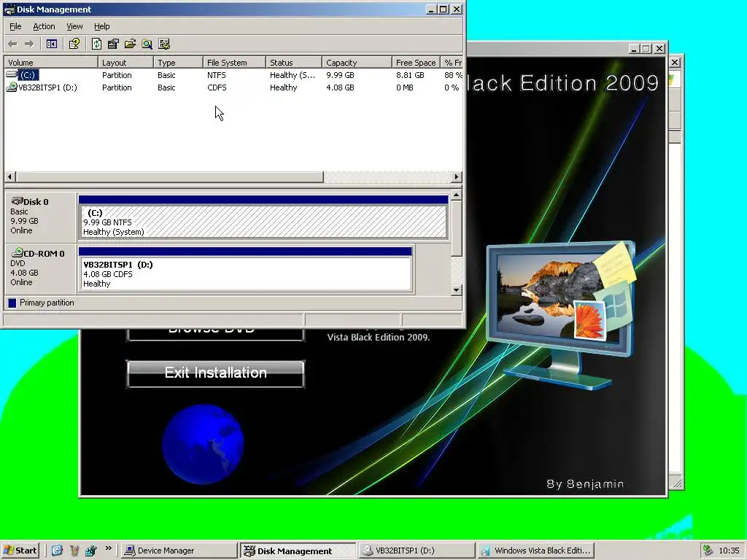
Task: Expand quick launch chevron in taskbar
Action: pos(109,548)
